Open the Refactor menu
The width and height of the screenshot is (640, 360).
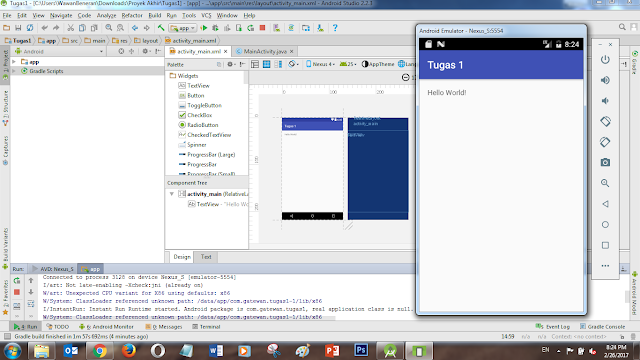tap(132, 15)
